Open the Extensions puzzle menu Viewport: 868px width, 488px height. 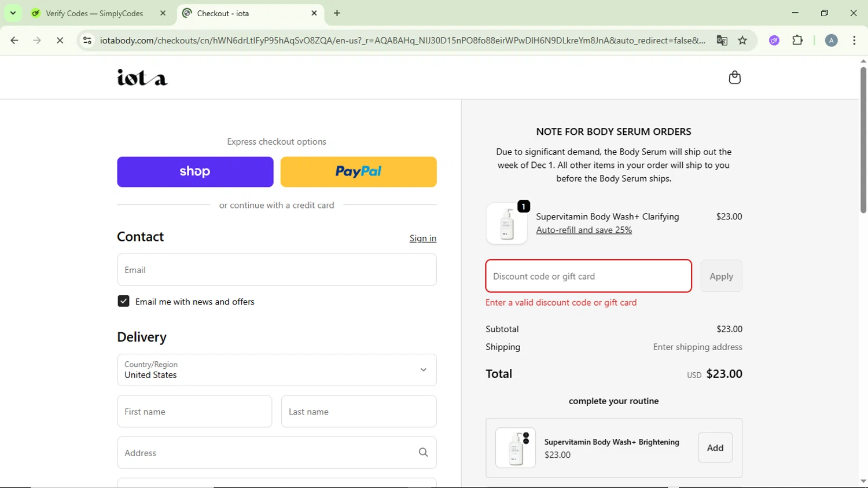pyautogui.click(x=797, y=41)
